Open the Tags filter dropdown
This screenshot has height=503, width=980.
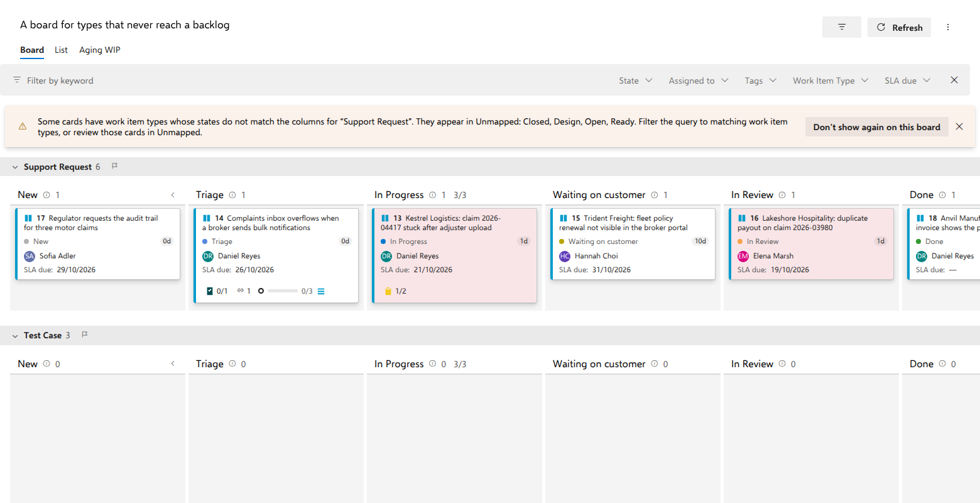pyautogui.click(x=761, y=80)
